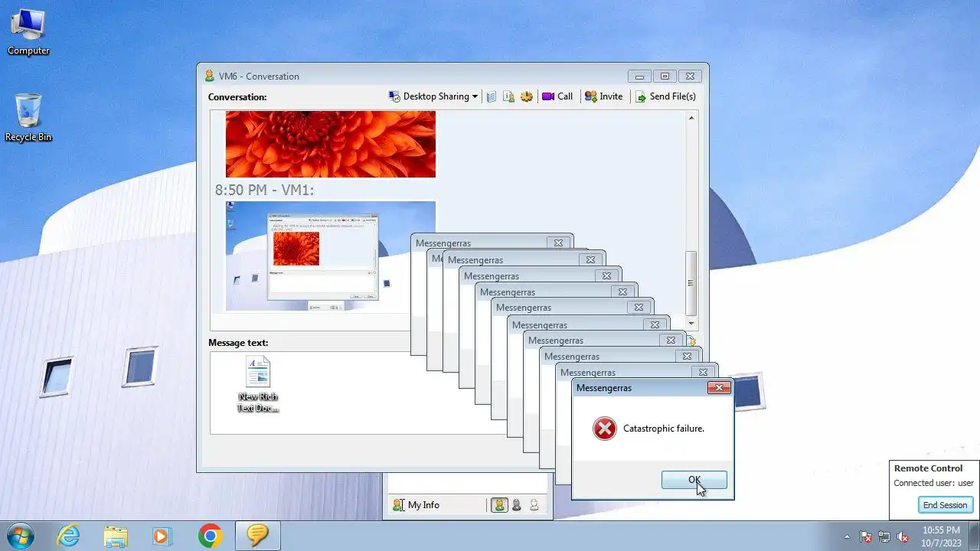The width and height of the screenshot is (980, 551).
Task: Click inside the Message text input area
Action: 358,393
